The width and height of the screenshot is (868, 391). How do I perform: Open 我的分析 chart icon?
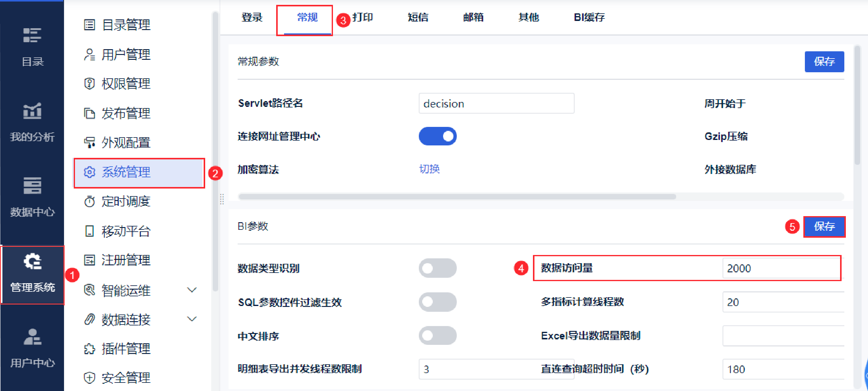pyautogui.click(x=32, y=111)
